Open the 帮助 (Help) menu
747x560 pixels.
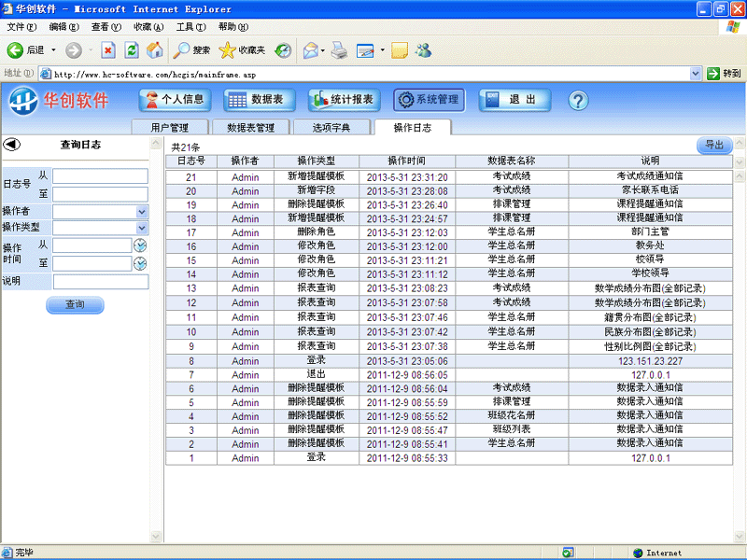tap(233, 27)
